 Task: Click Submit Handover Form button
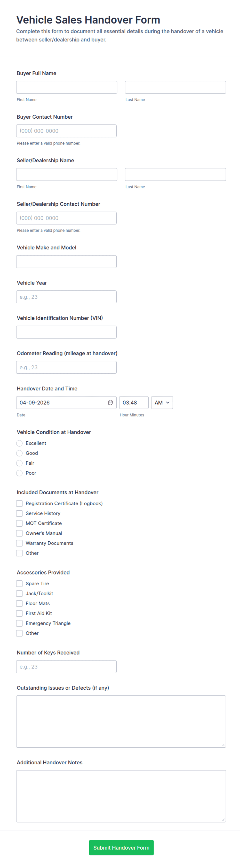click(121, 847)
